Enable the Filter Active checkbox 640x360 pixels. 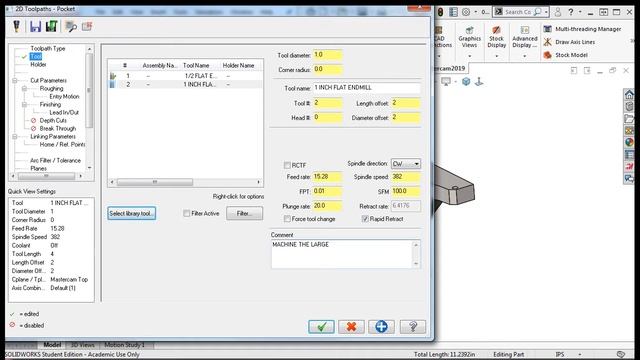[x=187, y=213]
